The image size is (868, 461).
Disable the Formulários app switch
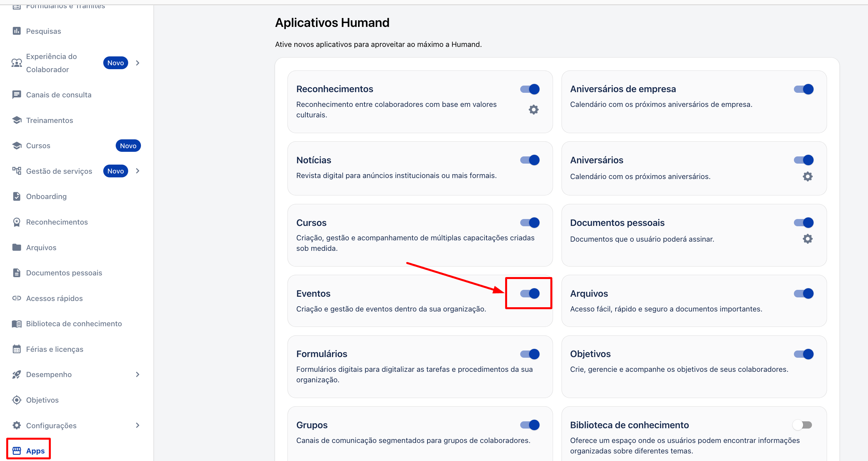530,354
